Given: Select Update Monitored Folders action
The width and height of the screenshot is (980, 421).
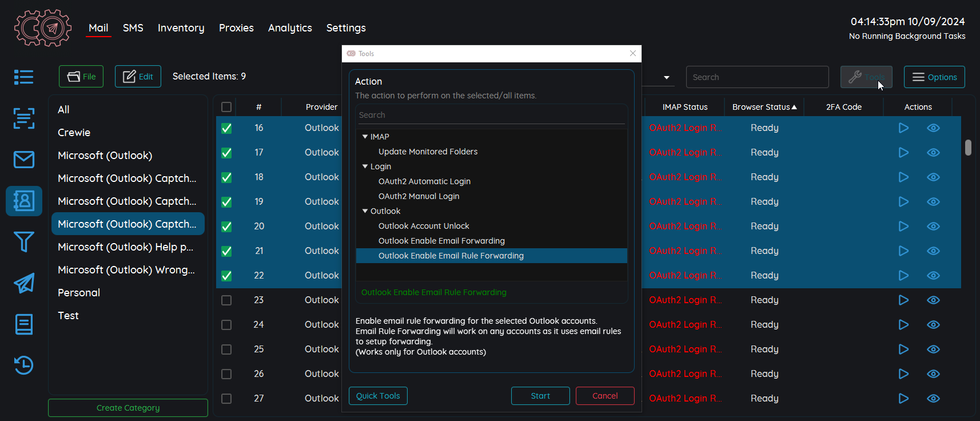Looking at the screenshot, I should (428, 152).
